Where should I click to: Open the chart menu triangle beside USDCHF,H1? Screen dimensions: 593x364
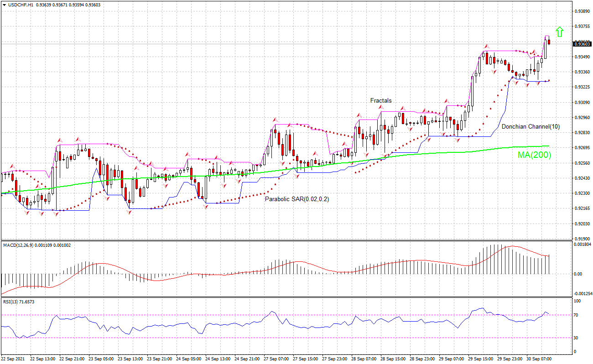[4, 5]
